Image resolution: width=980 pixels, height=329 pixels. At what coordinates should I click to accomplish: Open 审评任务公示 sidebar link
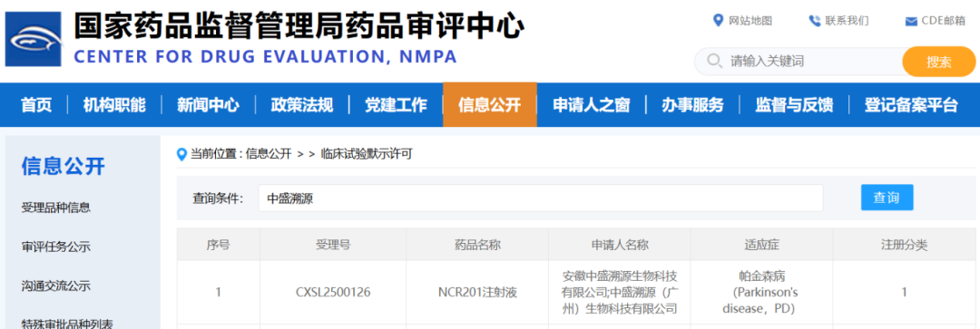(55, 247)
